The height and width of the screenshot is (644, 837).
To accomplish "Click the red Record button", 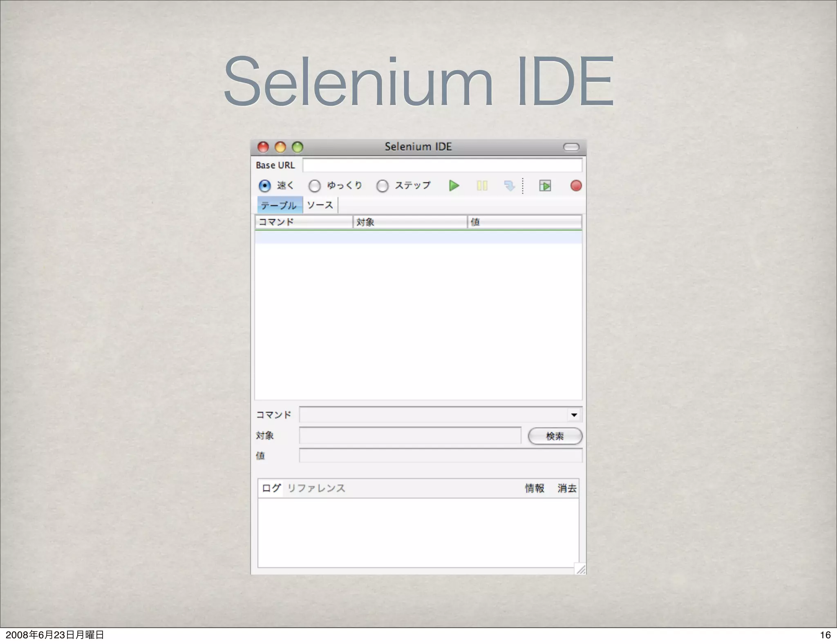I will pyautogui.click(x=576, y=186).
